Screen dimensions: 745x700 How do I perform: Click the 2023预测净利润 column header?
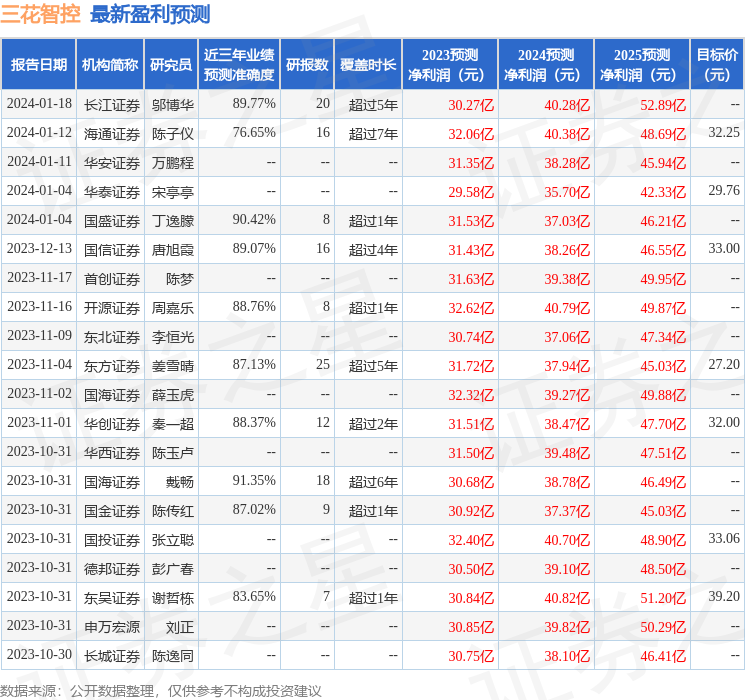[450, 65]
